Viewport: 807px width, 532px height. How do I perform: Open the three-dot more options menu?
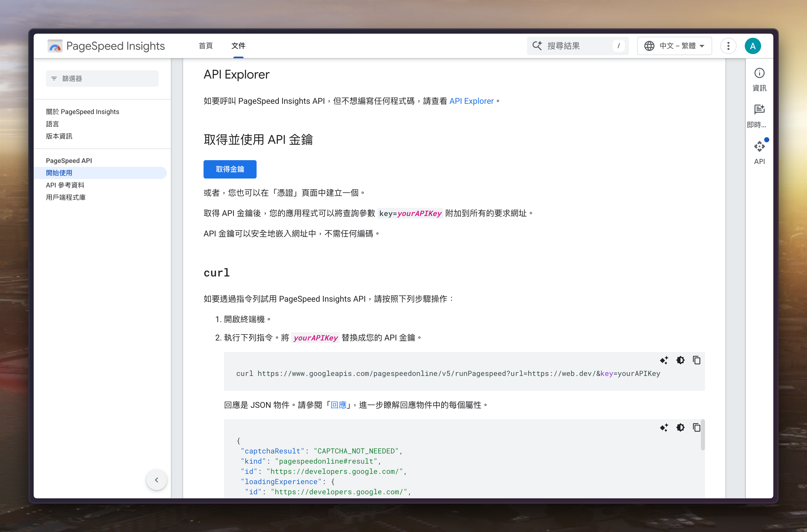tap(728, 46)
